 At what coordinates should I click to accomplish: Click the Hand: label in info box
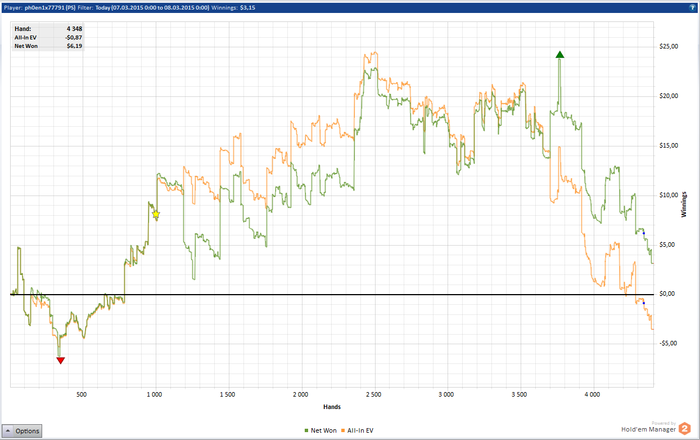23,29
